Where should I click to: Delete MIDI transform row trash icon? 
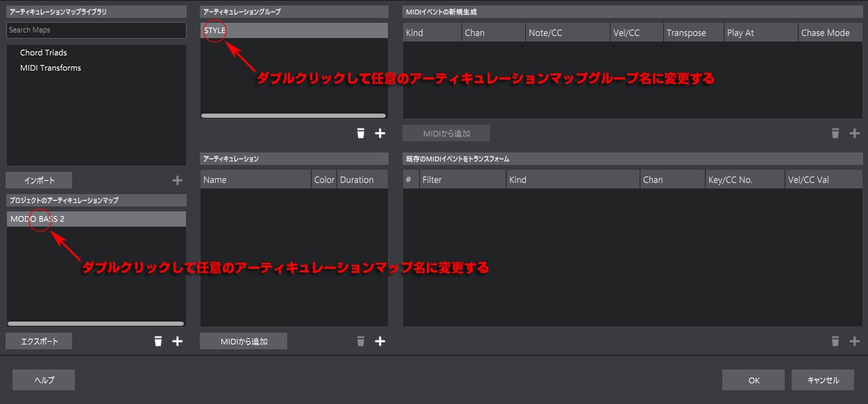click(835, 341)
